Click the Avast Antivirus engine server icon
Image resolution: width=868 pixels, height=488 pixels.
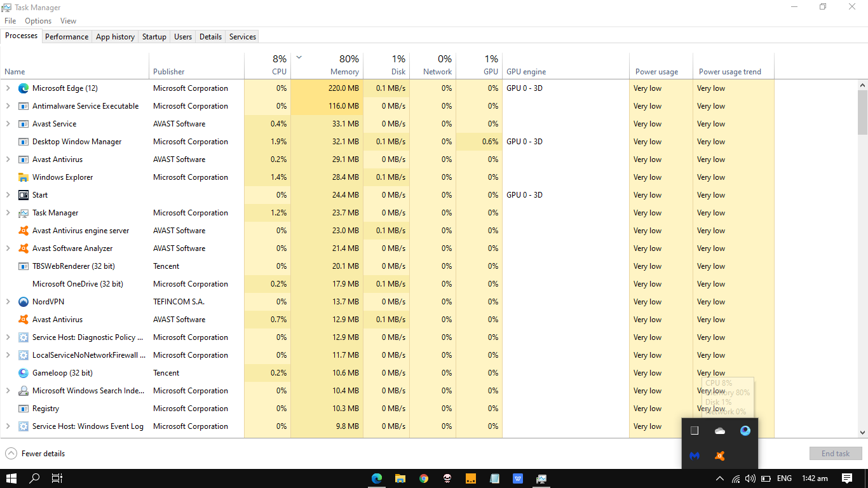click(24, 231)
